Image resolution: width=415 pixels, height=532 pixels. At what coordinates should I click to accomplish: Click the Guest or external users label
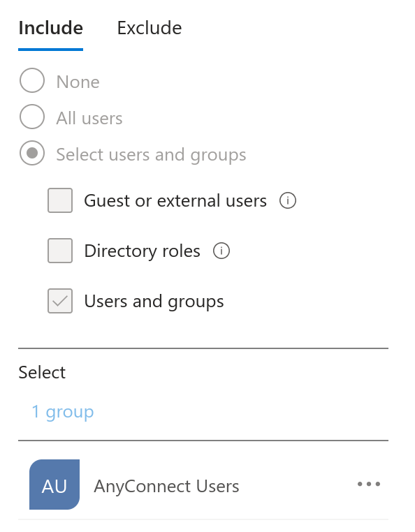(175, 200)
